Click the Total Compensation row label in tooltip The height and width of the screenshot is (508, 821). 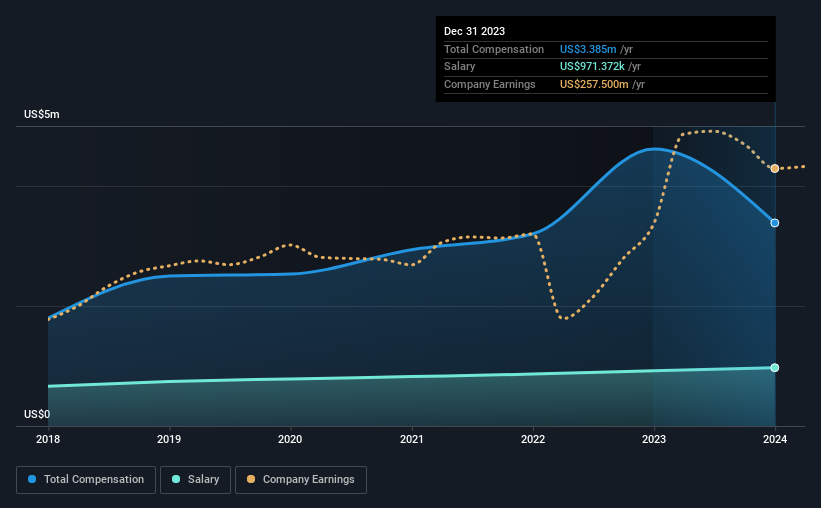[x=494, y=49]
